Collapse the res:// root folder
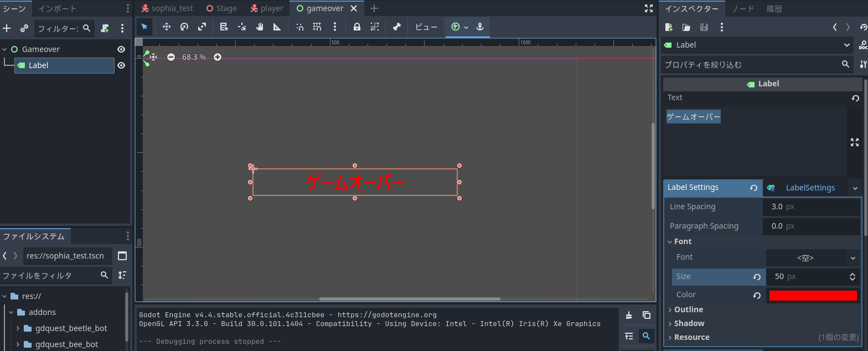Image resolution: width=868 pixels, height=351 pixels. click(x=4, y=296)
